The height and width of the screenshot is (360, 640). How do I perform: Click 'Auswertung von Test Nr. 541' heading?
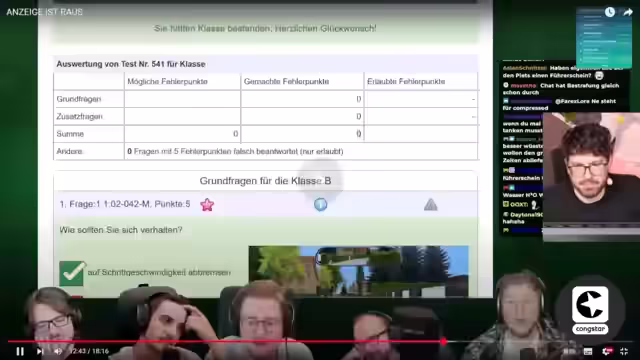131,64
